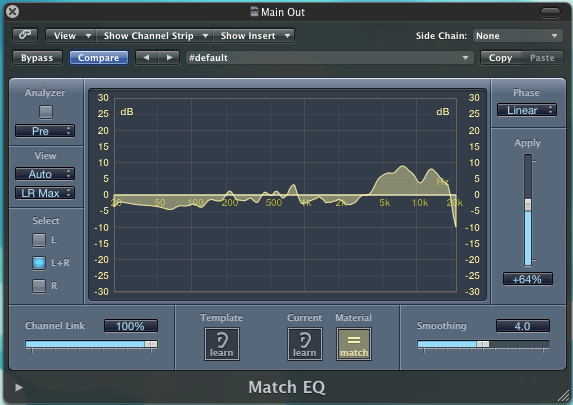This screenshot has height=405, width=573.
Task: Click the Main Out title document icon
Action: point(254,12)
